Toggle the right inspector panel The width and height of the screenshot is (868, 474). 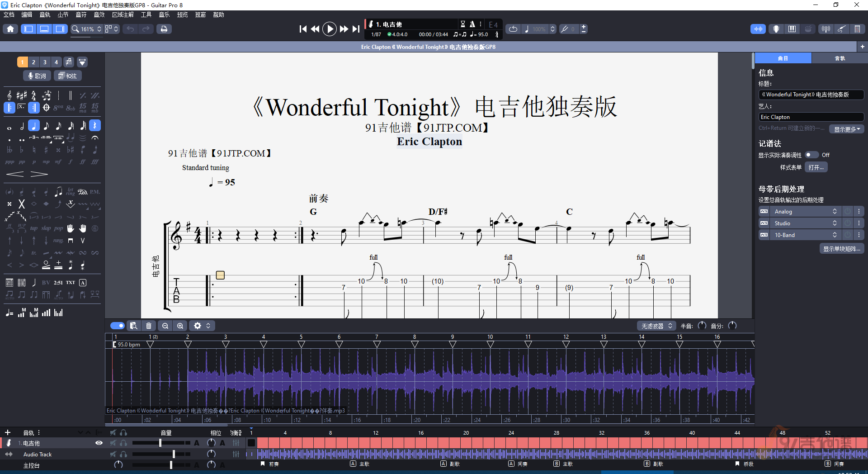[x=60, y=29]
